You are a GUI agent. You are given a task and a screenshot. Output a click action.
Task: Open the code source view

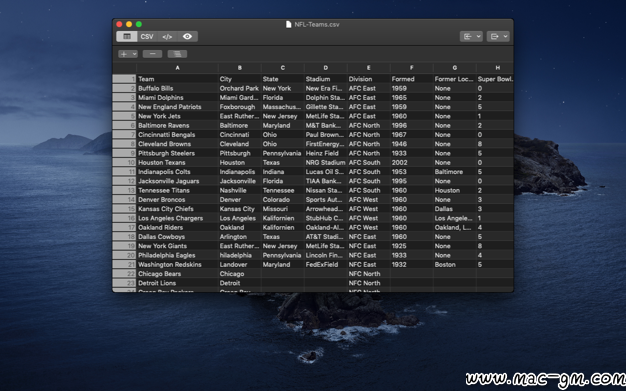[167, 36]
